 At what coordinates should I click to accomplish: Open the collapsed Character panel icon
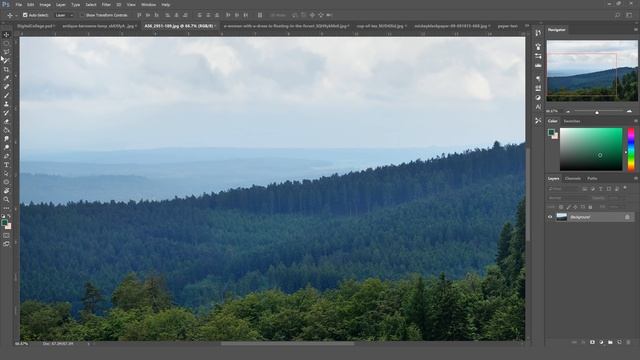(538, 107)
